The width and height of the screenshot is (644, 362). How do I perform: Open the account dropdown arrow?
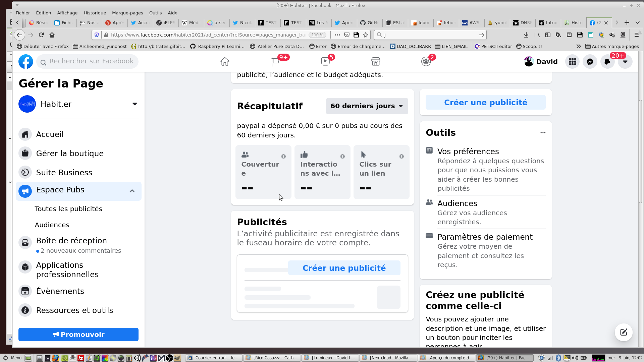click(625, 62)
